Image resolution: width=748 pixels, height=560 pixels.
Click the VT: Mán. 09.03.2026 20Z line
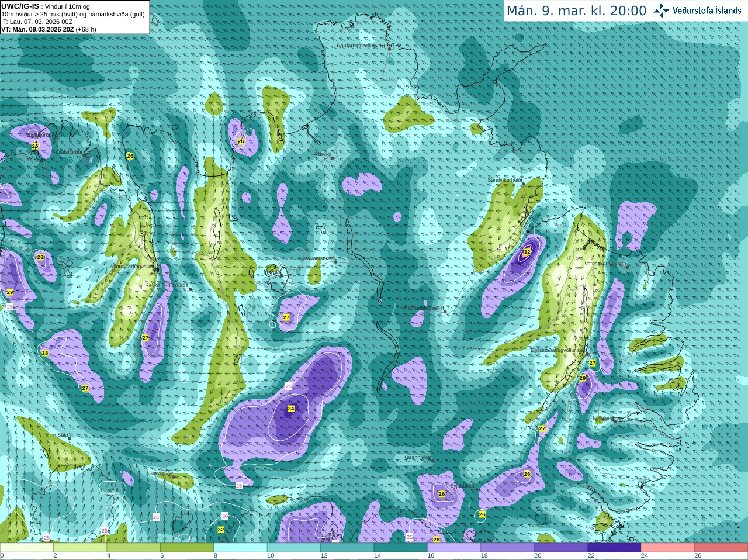49,29
